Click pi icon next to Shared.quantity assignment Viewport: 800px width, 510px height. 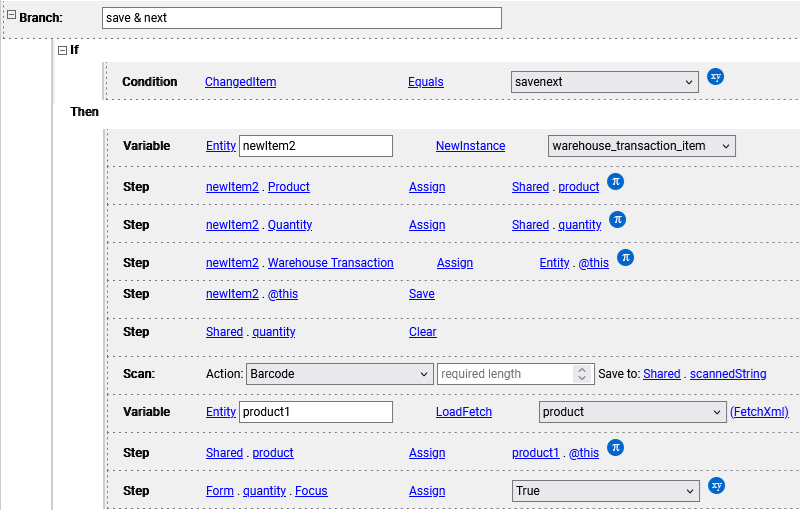click(x=617, y=219)
